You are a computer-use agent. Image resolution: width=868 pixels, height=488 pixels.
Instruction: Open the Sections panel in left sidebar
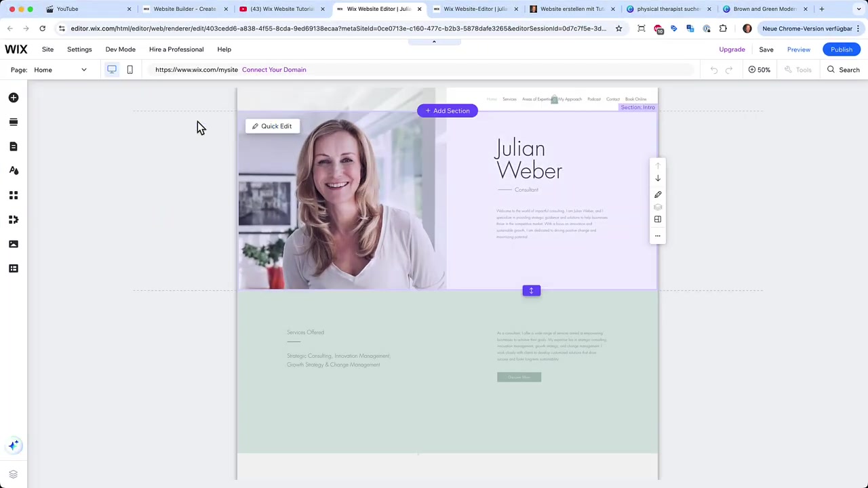tap(14, 122)
